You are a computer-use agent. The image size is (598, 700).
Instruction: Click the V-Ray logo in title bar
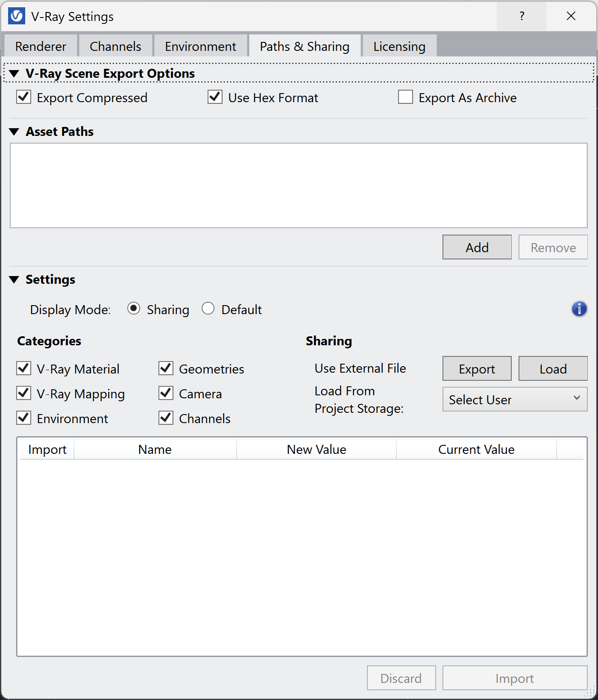click(x=17, y=16)
